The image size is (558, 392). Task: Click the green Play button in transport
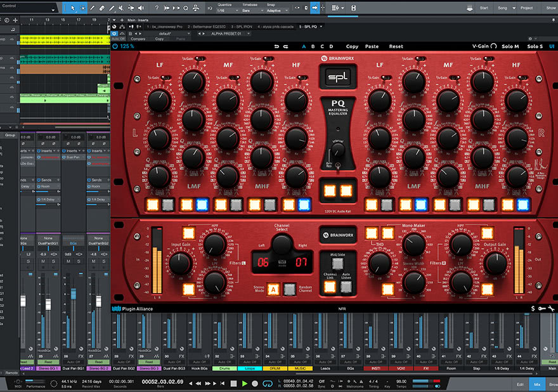pyautogui.click(x=245, y=384)
